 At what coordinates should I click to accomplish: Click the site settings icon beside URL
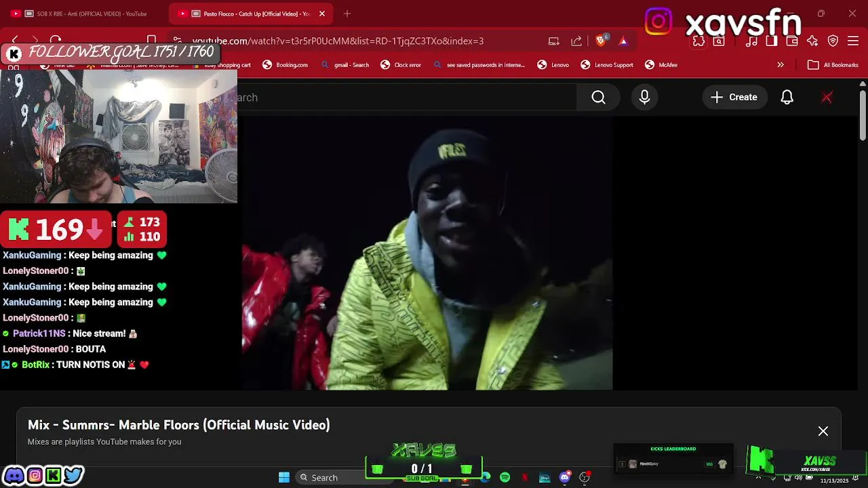(x=177, y=41)
